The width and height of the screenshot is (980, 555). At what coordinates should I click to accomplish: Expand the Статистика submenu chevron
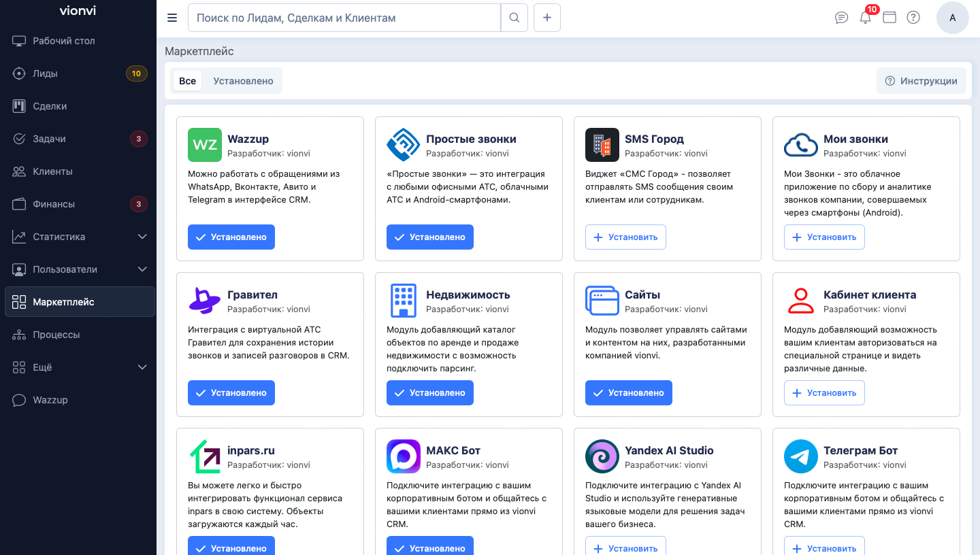point(142,237)
